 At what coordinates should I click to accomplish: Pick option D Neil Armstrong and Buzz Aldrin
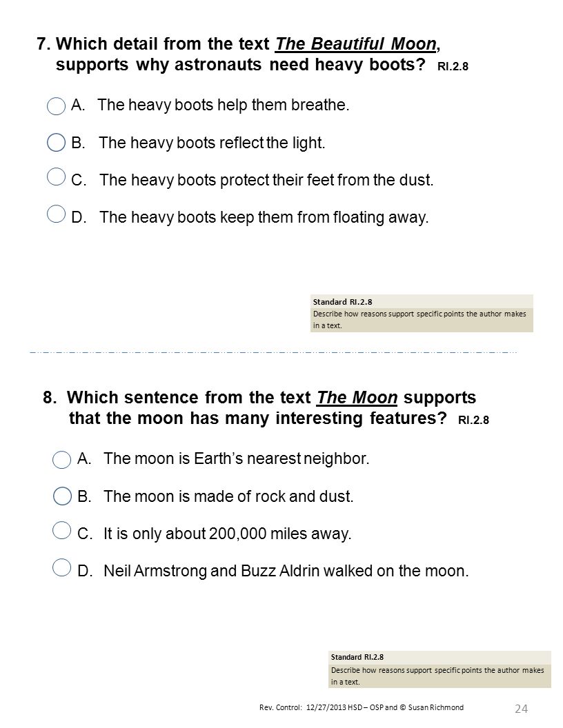pyautogui.click(x=62, y=567)
